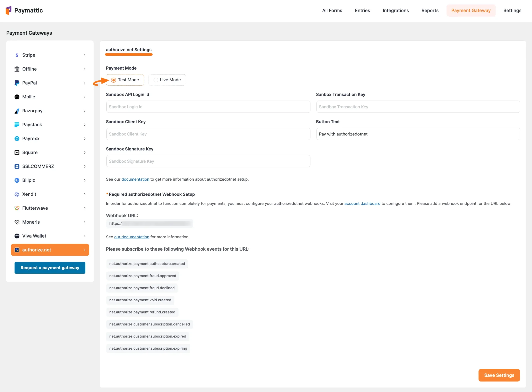The image size is (532, 392).
Task: Select the Flutterwave gateway icon
Action: click(17, 208)
